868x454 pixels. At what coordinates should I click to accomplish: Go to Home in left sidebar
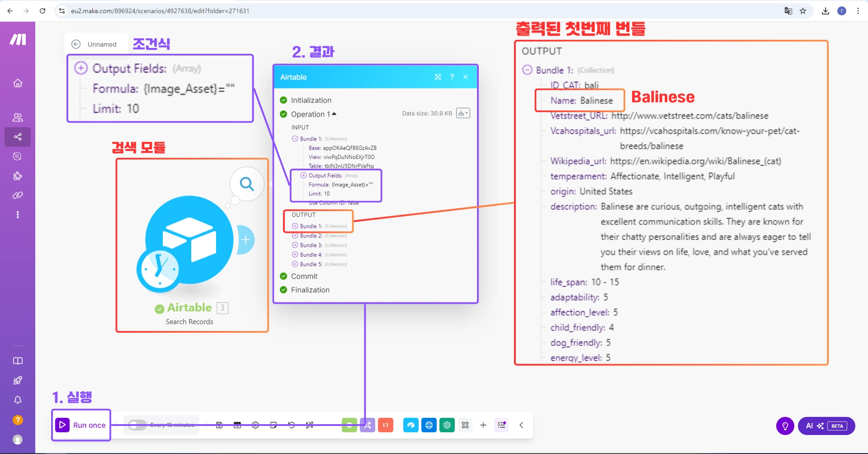18,83
